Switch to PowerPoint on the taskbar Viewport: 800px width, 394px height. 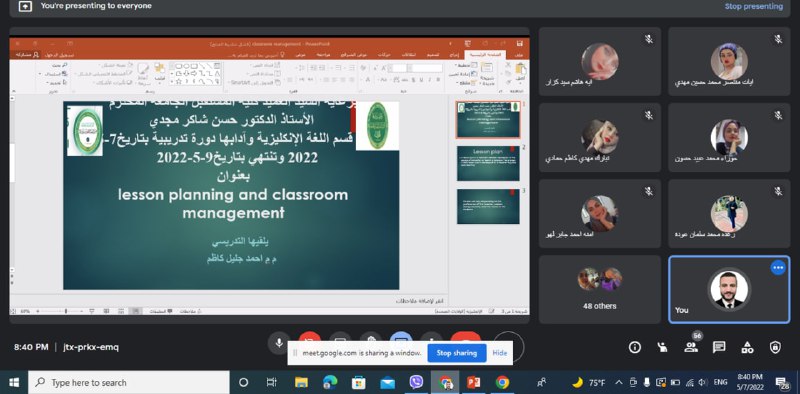click(473, 382)
